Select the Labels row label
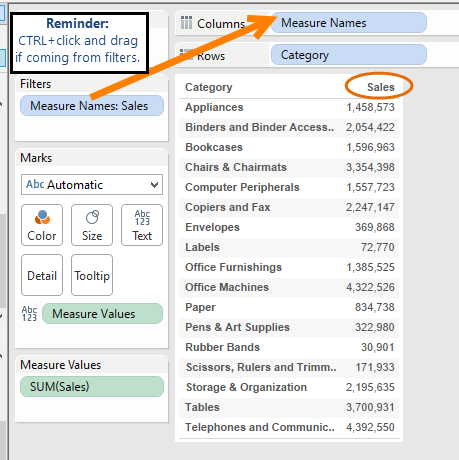 (x=202, y=247)
